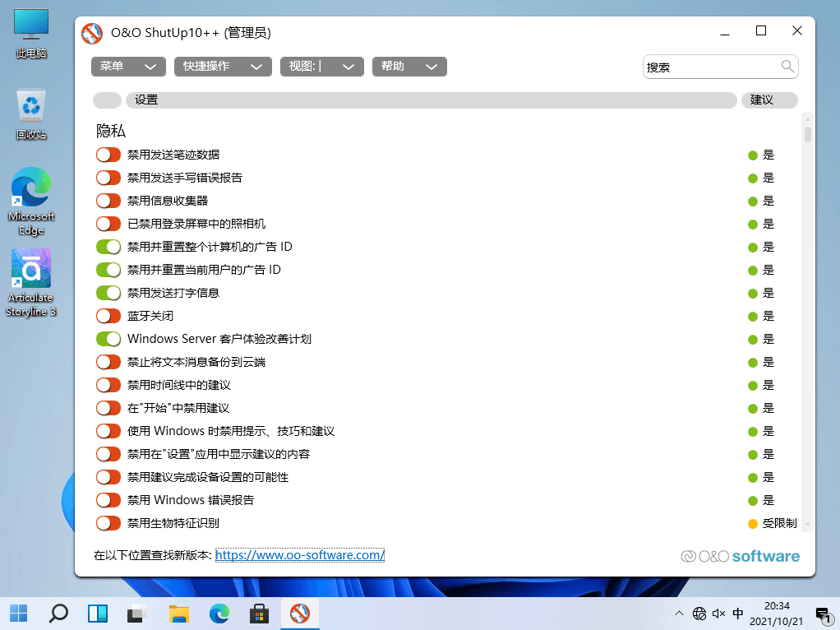Select 禁用在"设置"应用中显示建议的内容 row text
The height and width of the screenshot is (630, 840).
click(219, 454)
